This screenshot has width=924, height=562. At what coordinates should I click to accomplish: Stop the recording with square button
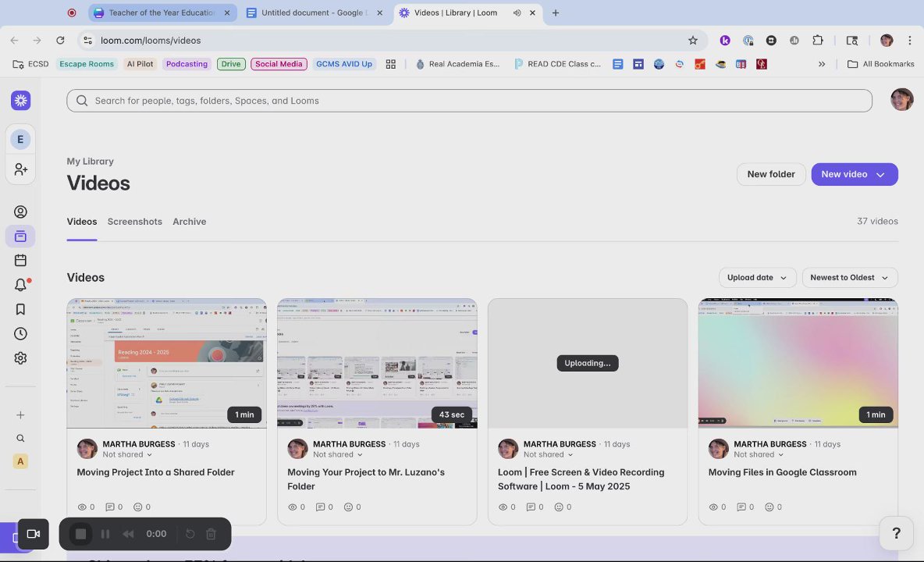[80, 534]
